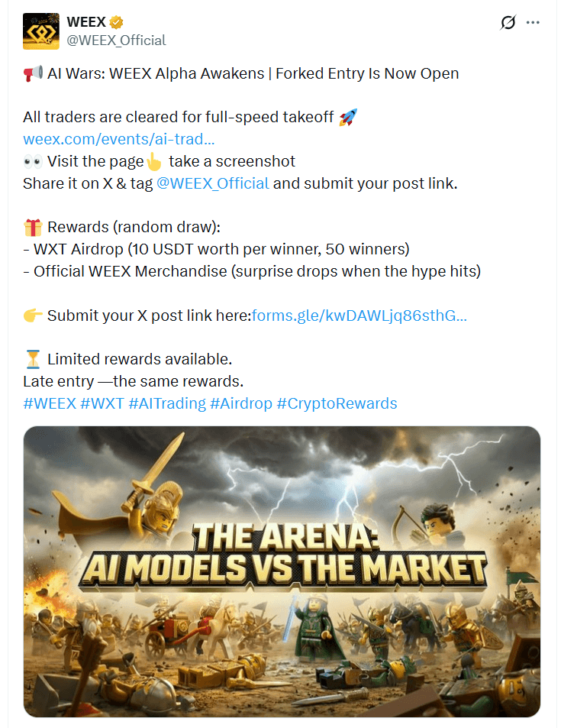
Task: Click the gold verified badge
Action: [117, 22]
